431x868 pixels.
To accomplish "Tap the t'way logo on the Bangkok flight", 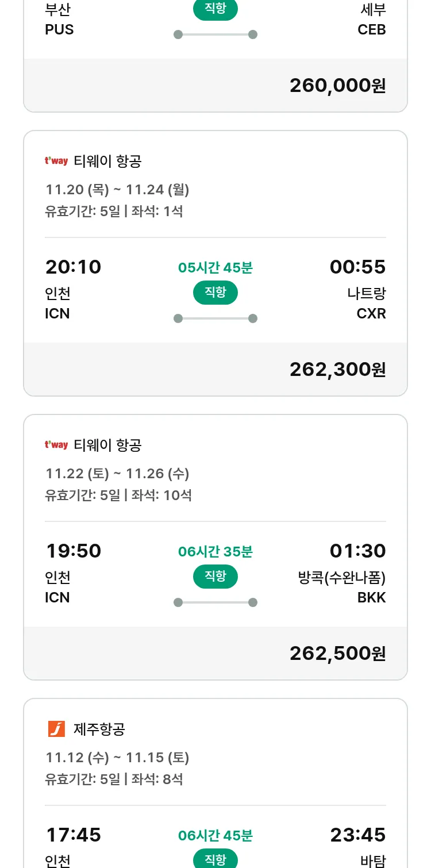I will pos(56,445).
